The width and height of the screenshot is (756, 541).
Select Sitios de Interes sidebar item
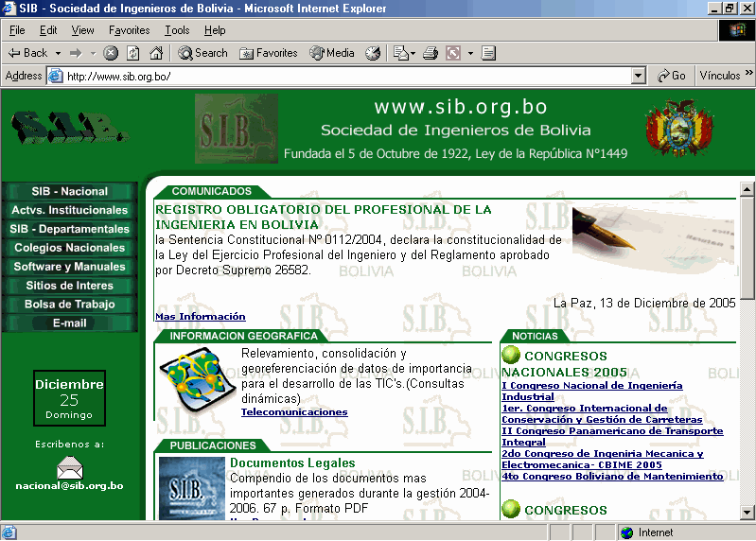tap(69, 286)
